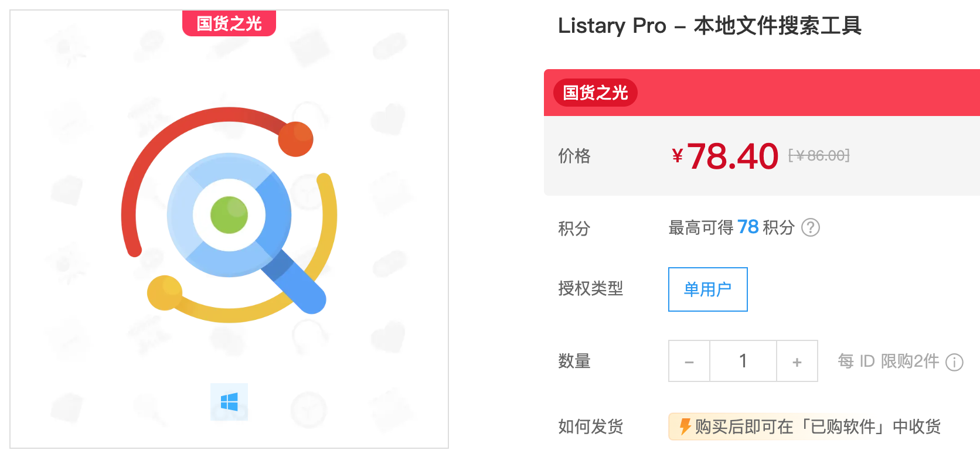Click the lightning bolt delivery icon
Image resolution: width=980 pixels, height=457 pixels.
(x=685, y=427)
